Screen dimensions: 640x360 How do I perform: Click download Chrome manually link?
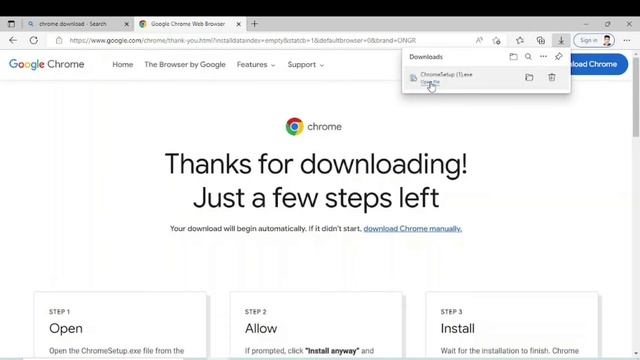pyautogui.click(x=413, y=229)
